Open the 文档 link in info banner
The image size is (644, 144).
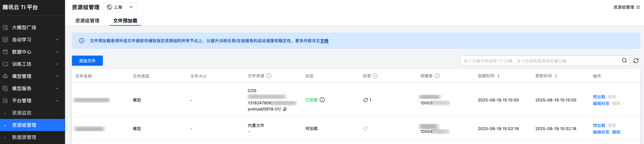tap(324, 41)
